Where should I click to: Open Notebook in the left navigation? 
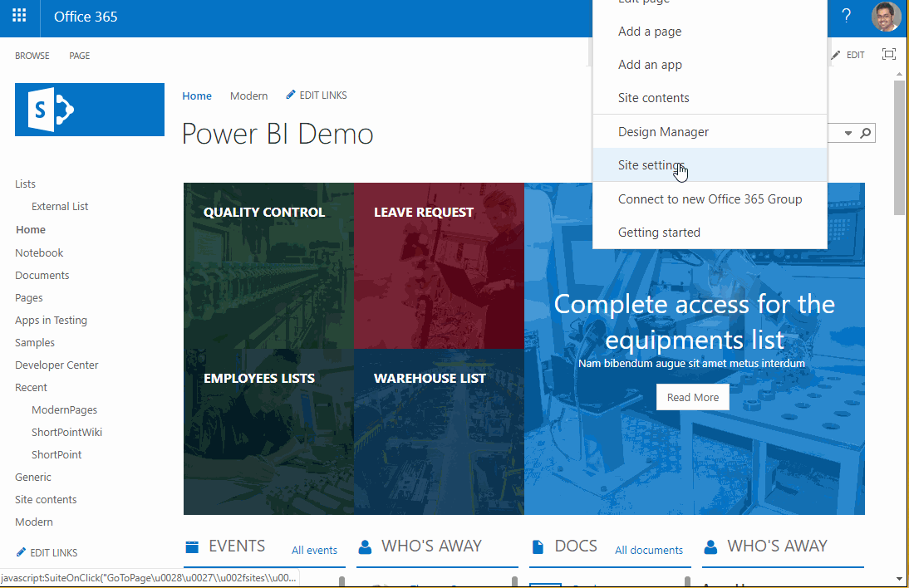point(39,252)
